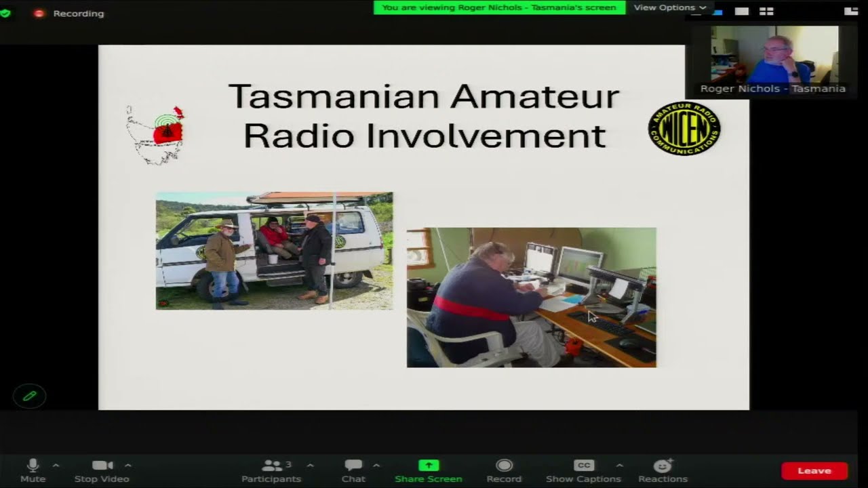This screenshot has width=868, height=488.
Task: Open audio options arrow next to Mute
Action: point(56,466)
